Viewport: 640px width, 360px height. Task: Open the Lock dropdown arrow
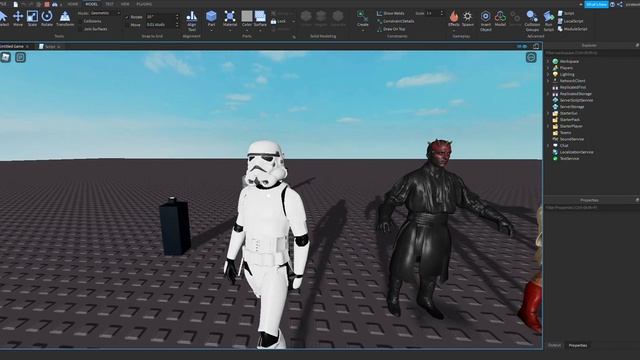pyautogui.click(x=293, y=21)
